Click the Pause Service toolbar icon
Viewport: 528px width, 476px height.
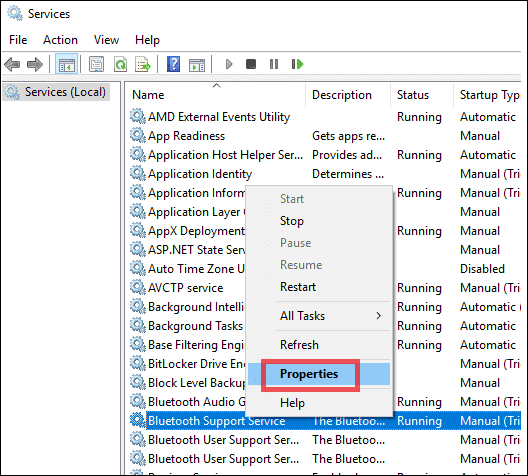[x=274, y=64]
